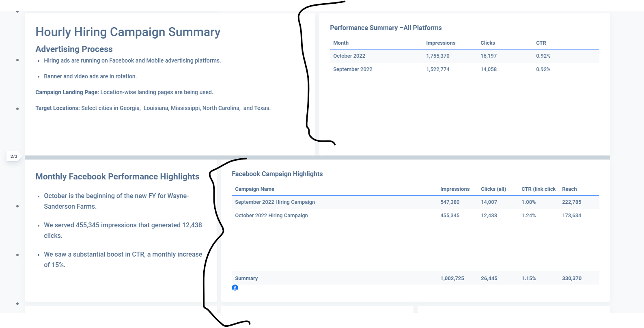644x328 pixels.
Task: Click reach value 173,634
Action: coord(572,216)
